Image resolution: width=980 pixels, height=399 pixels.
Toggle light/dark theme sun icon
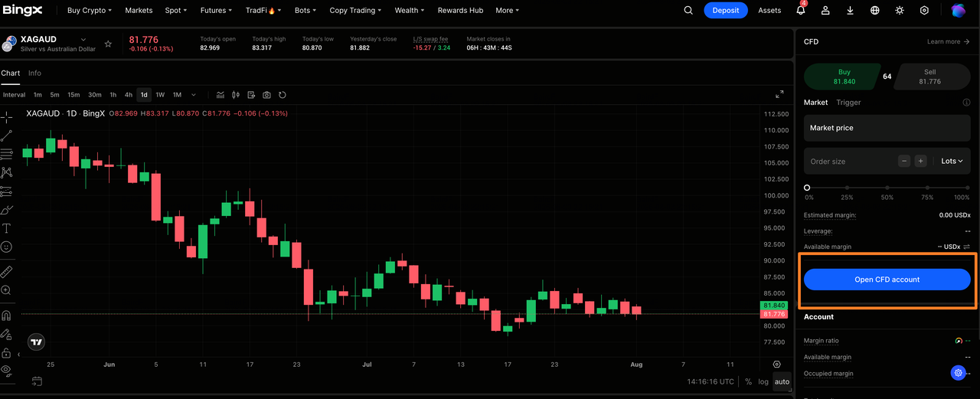[x=900, y=11]
